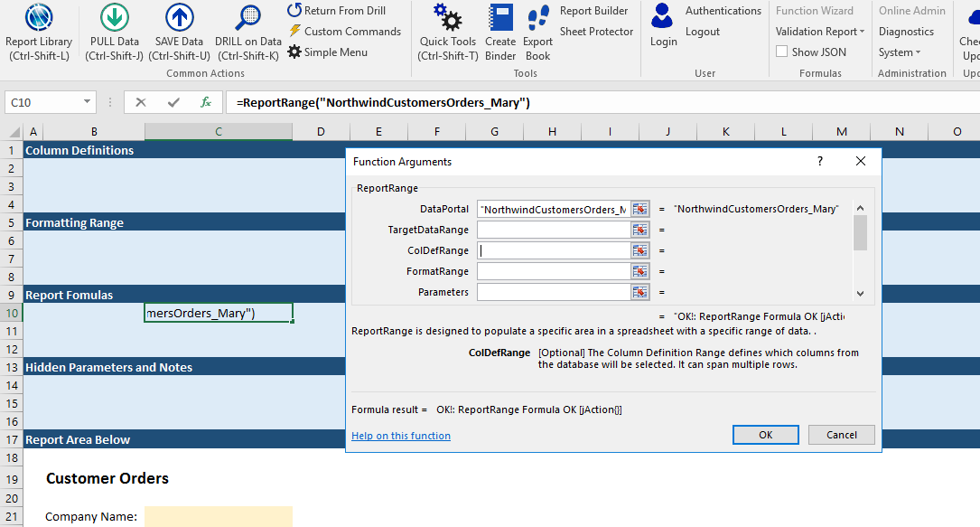980x527 pixels.
Task: Click the Insert Function fx icon
Action: tap(206, 102)
